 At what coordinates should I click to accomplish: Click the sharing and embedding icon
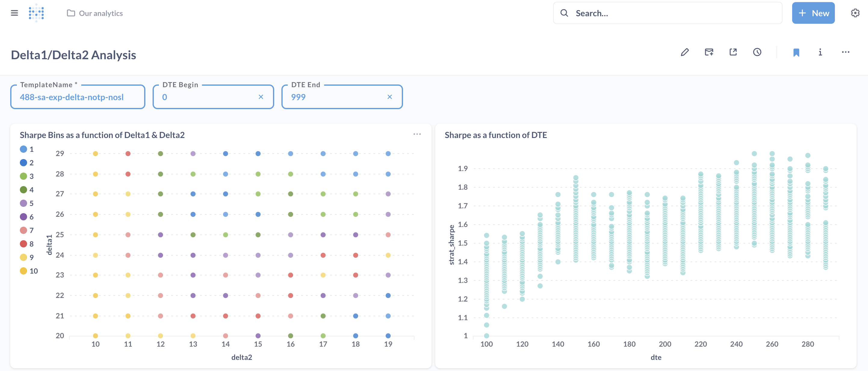coord(733,52)
